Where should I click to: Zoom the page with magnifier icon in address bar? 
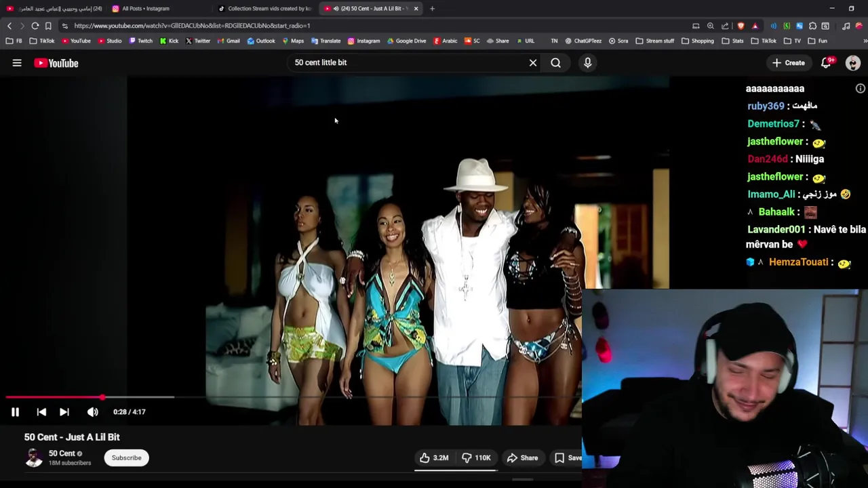[711, 26]
